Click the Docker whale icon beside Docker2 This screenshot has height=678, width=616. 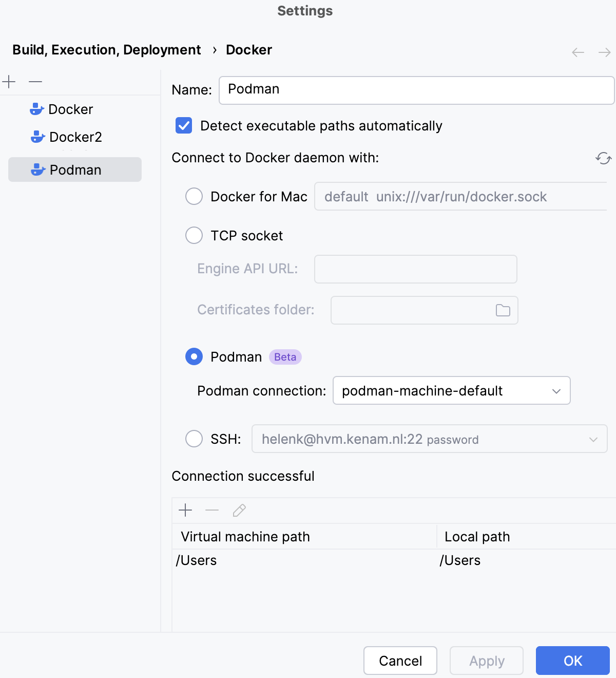pyautogui.click(x=37, y=137)
